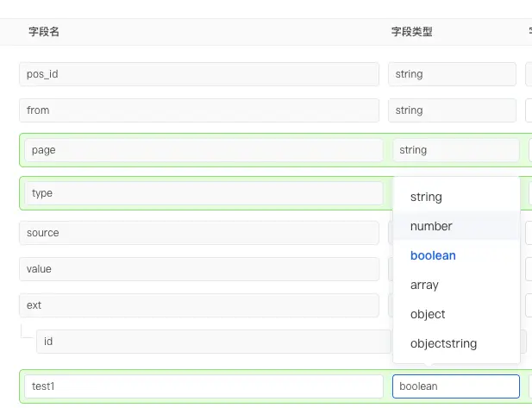This screenshot has height=408, width=532.
Task: Open the type dropdown for the pos_id row
Action: coord(454,74)
